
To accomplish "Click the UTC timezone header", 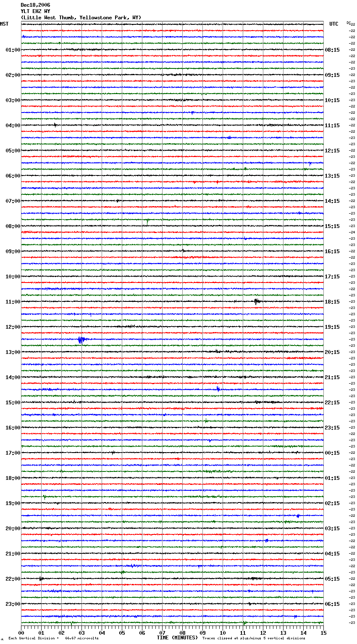I will [334, 24].
